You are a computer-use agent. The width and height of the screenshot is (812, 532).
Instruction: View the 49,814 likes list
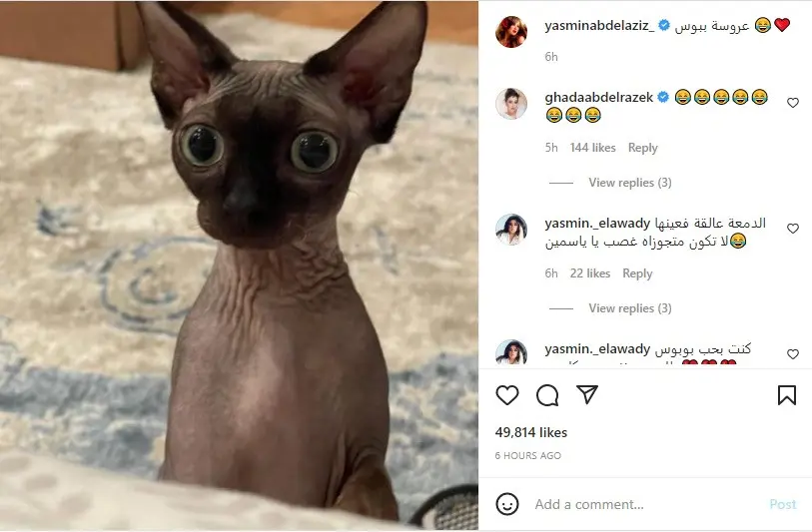tap(530, 432)
